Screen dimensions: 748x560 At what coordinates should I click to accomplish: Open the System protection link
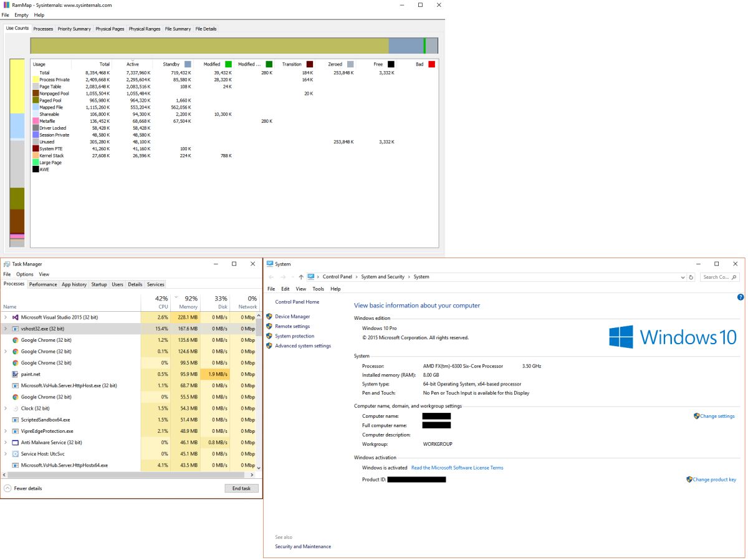coord(294,336)
